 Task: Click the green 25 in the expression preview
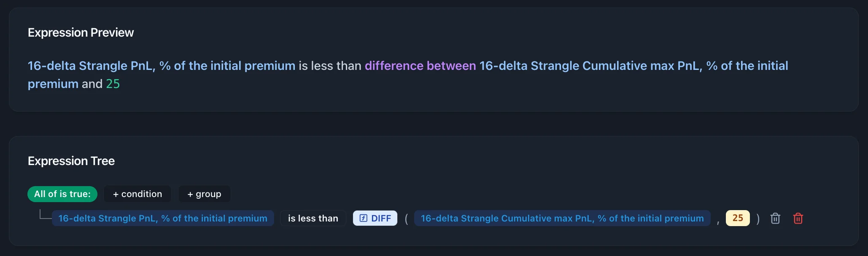coord(113,84)
